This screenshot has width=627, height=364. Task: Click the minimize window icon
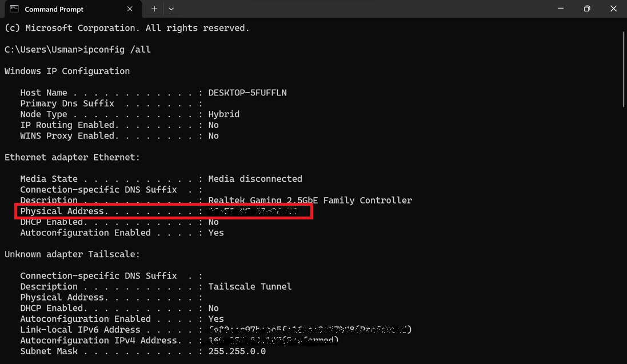pos(561,9)
